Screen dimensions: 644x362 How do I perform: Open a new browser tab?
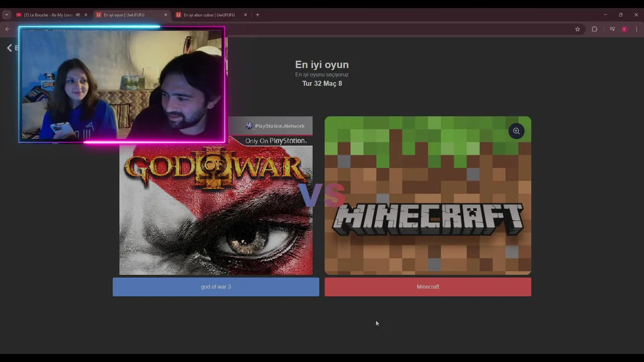[258, 15]
